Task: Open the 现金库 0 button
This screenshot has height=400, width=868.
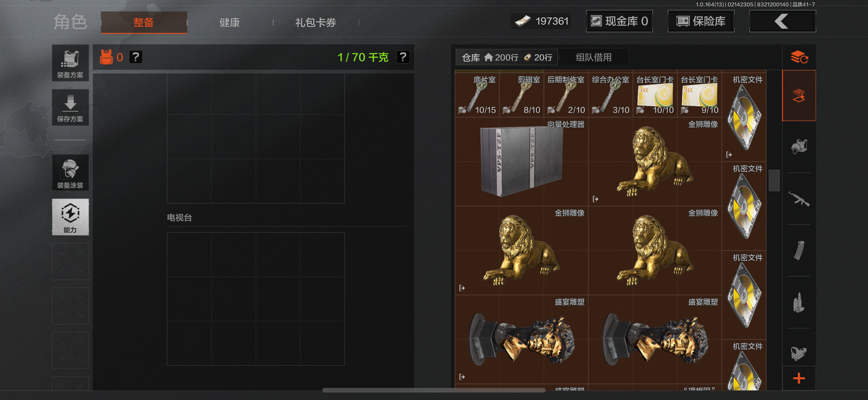Action: click(619, 21)
